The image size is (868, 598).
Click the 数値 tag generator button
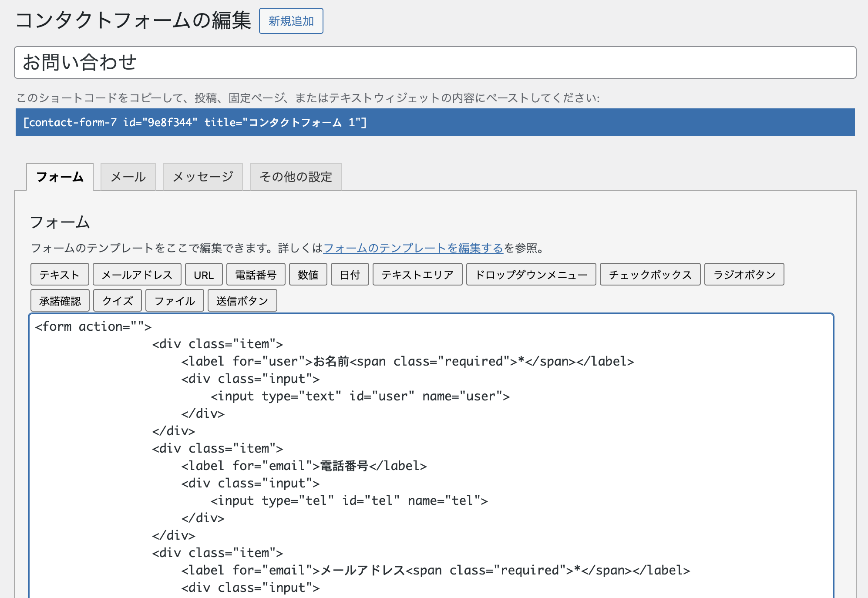308,275
